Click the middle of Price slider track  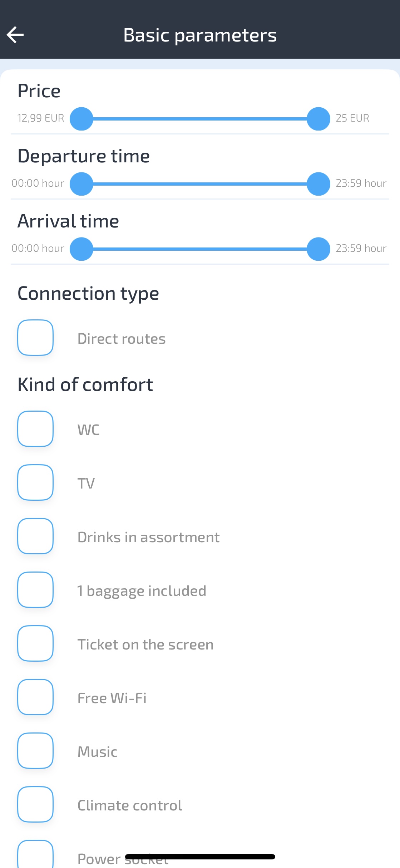(x=200, y=119)
